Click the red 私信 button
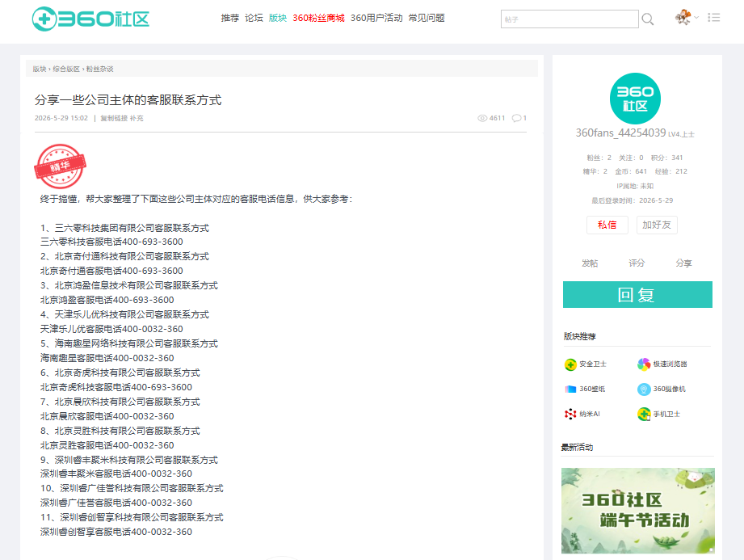The height and width of the screenshot is (560, 744). tap(607, 225)
